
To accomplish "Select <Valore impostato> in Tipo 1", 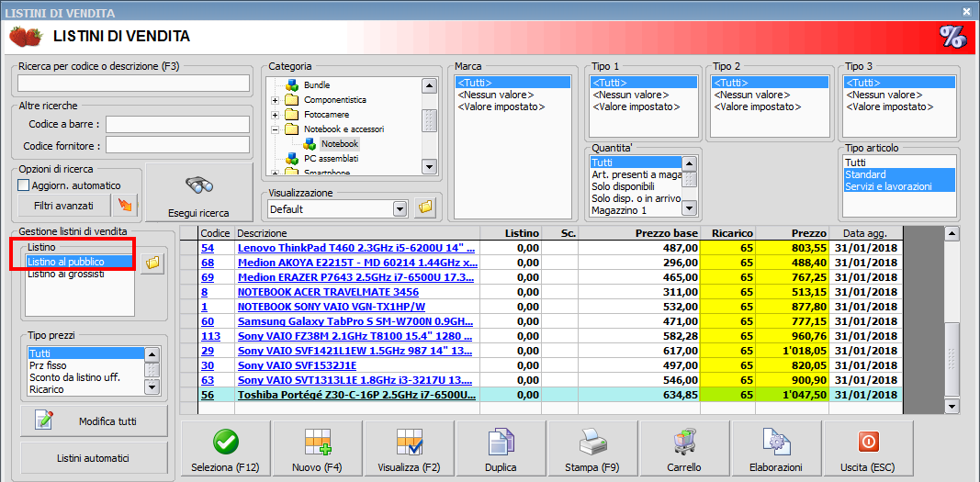I will (x=635, y=106).
